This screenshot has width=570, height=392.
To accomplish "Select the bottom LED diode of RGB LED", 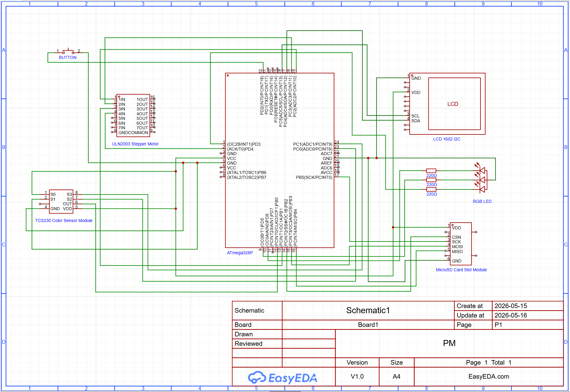I will [482, 189].
